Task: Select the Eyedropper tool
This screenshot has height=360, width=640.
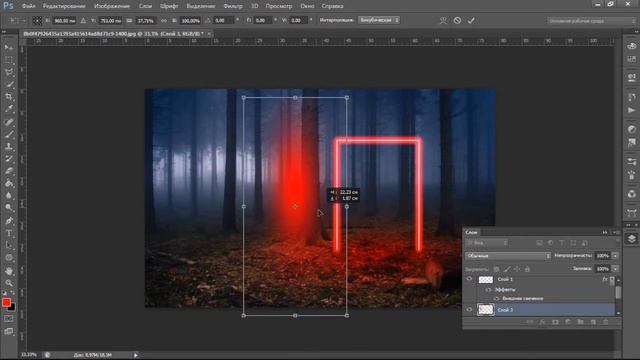Action: tap(9, 109)
